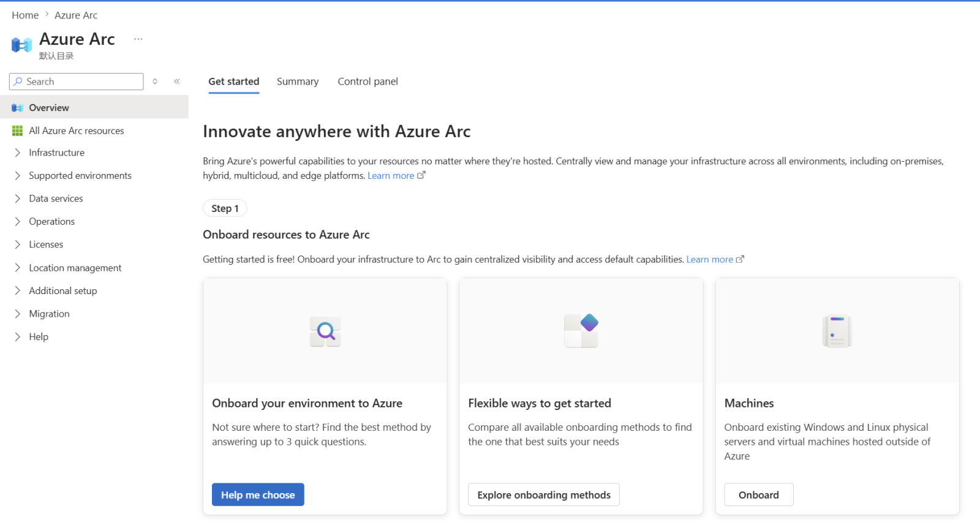Click the Onboard your environment to Azure title

[307, 403]
